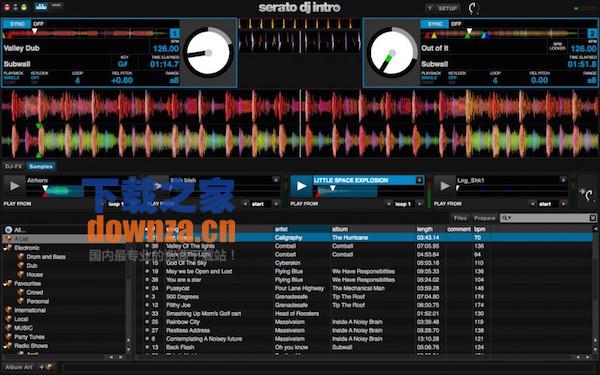This screenshot has width=600, height=375.
Task: Eject the blah blah sample
Action: point(276,179)
